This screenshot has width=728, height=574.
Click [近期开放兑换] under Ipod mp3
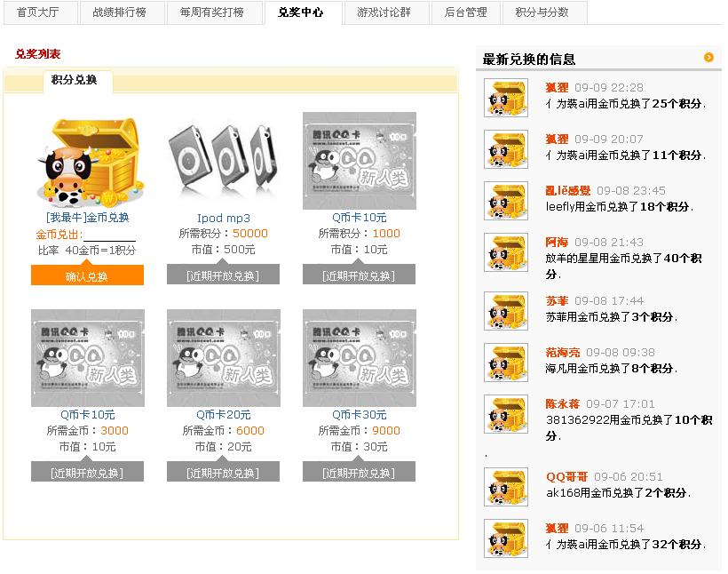[224, 275]
